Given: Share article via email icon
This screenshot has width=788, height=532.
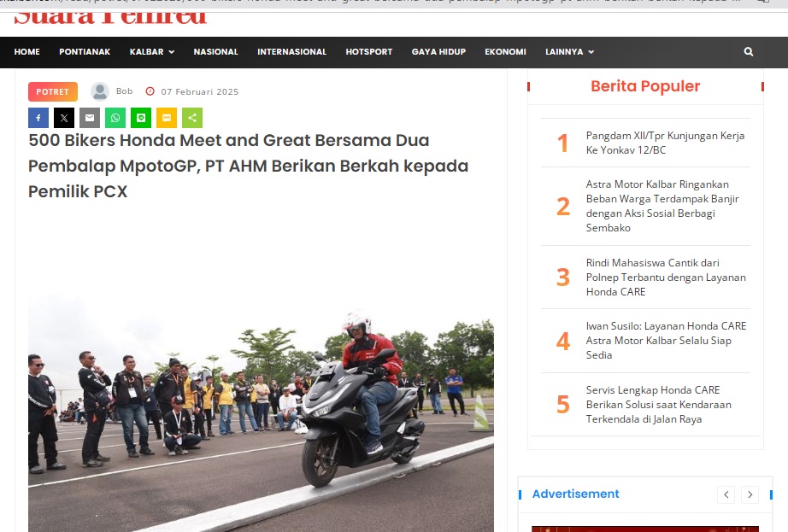Looking at the screenshot, I should pyautogui.click(x=90, y=118).
